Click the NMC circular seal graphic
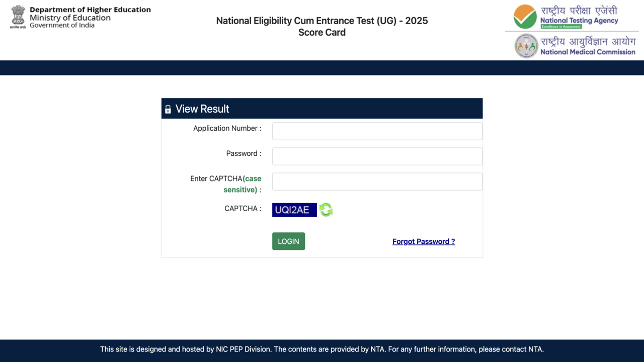This screenshot has width=644, height=362. point(526,46)
